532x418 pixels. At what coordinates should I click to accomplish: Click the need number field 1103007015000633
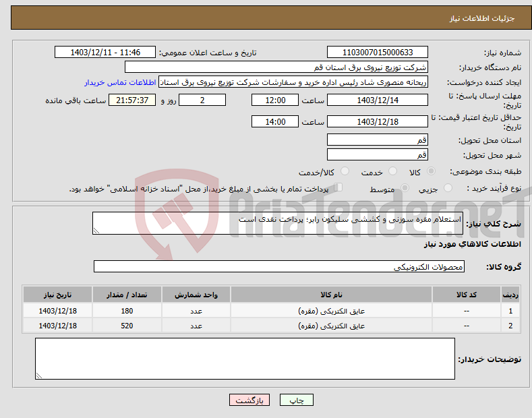[x=378, y=53]
